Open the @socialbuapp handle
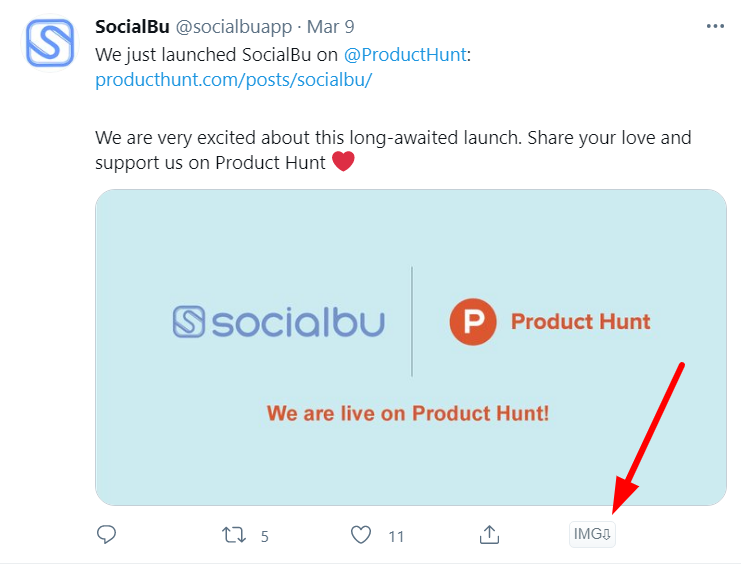 click(x=235, y=27)
